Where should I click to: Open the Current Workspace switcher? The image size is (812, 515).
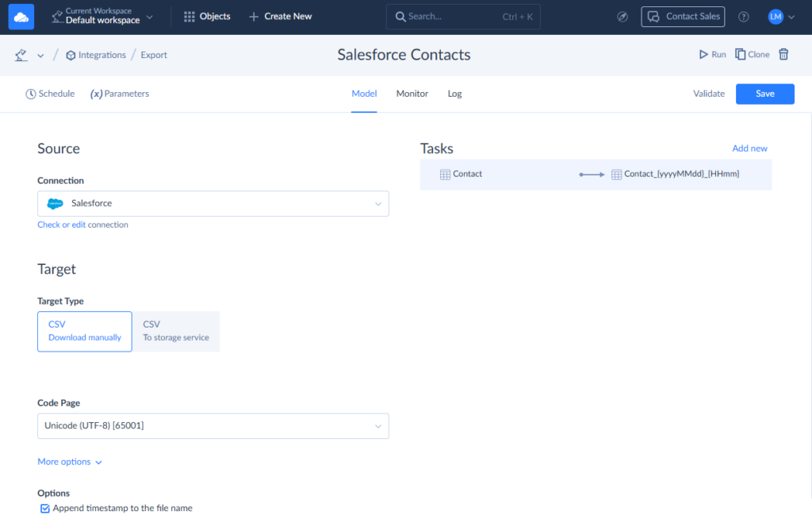click(x=102, y=17)
